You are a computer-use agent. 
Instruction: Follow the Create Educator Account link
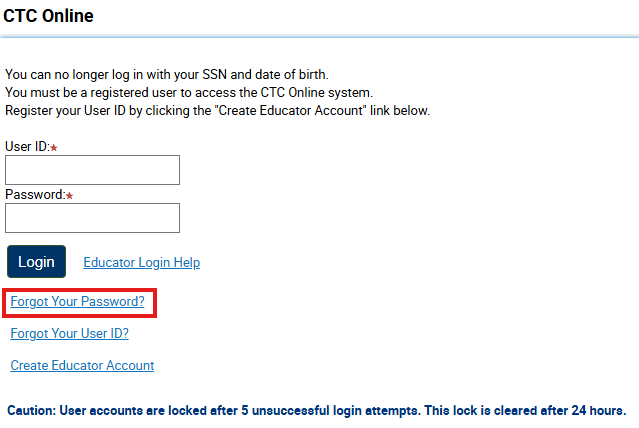tap(82, 366)
